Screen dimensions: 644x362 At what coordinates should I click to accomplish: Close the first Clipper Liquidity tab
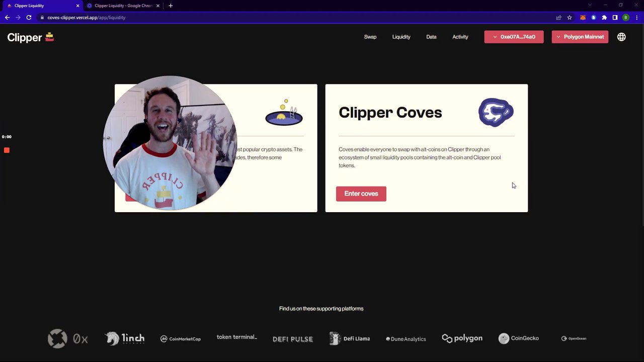pos(77,6)
